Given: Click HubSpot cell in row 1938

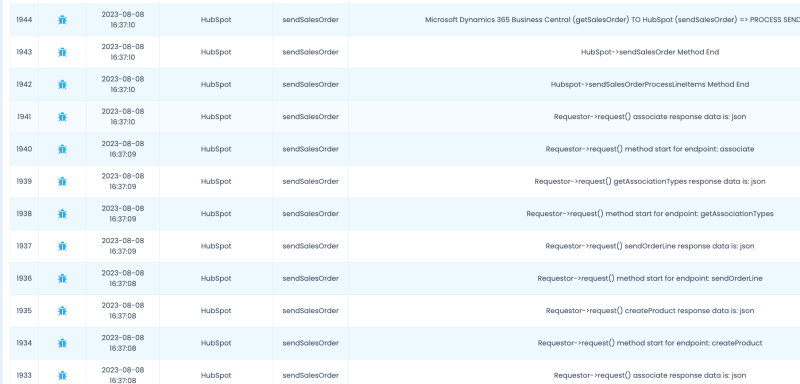Looking at the screenshot, I should [216, 214].
